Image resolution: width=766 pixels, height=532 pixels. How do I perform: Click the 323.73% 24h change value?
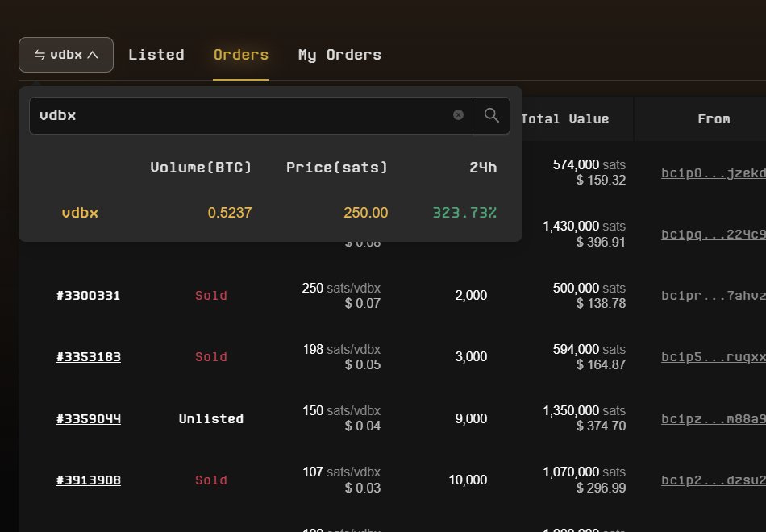[x=464, y=213]
